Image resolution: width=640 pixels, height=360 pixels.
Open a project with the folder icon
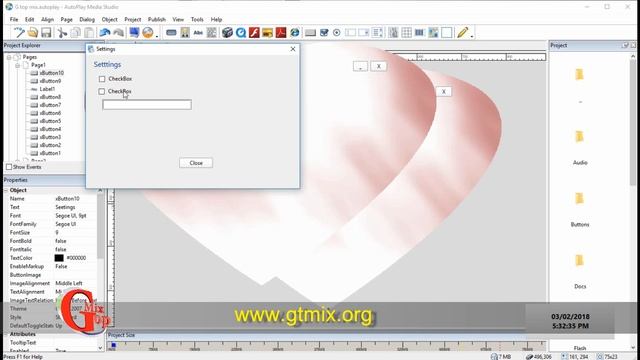coord(33,33)
